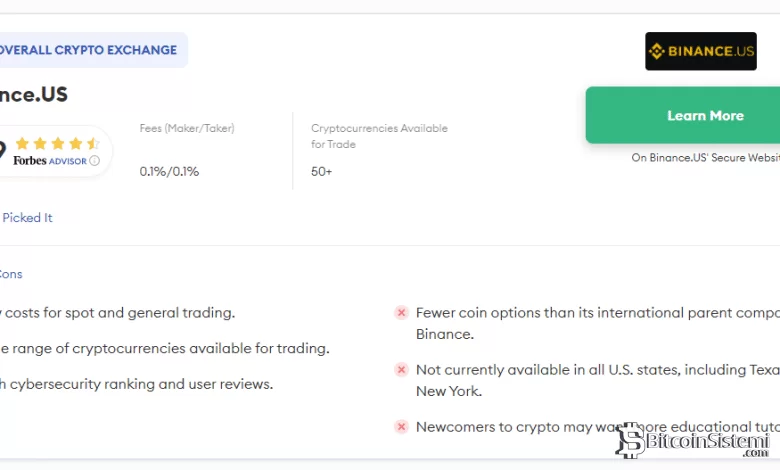Click red X icon beside Newcomers to crypto
Image resolution: width=780 pixels, height=470 pixels.
[x=401, y=427]
